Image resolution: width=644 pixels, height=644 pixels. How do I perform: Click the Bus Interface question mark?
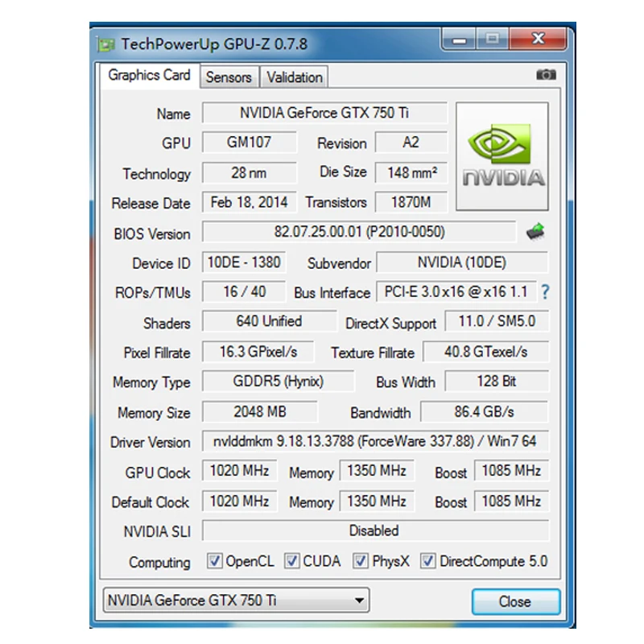[545, 292]
